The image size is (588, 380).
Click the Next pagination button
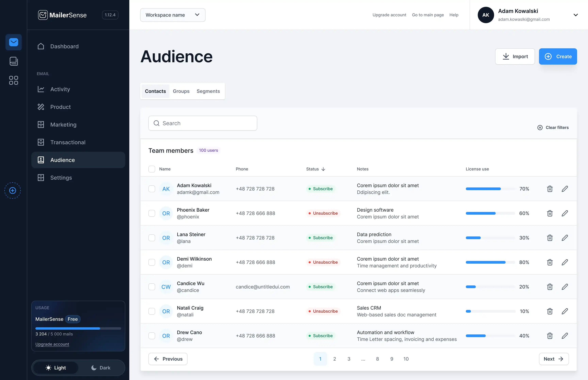pyautogui.click(x=554, y=359)
